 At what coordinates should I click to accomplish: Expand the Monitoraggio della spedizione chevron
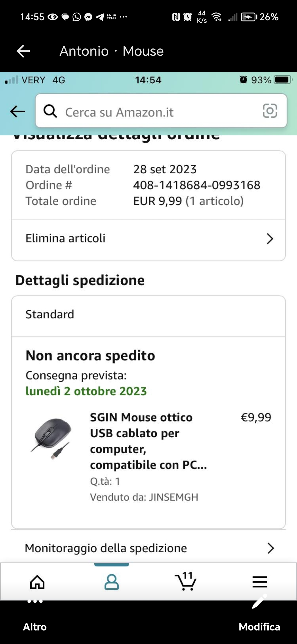click(270, 548)
